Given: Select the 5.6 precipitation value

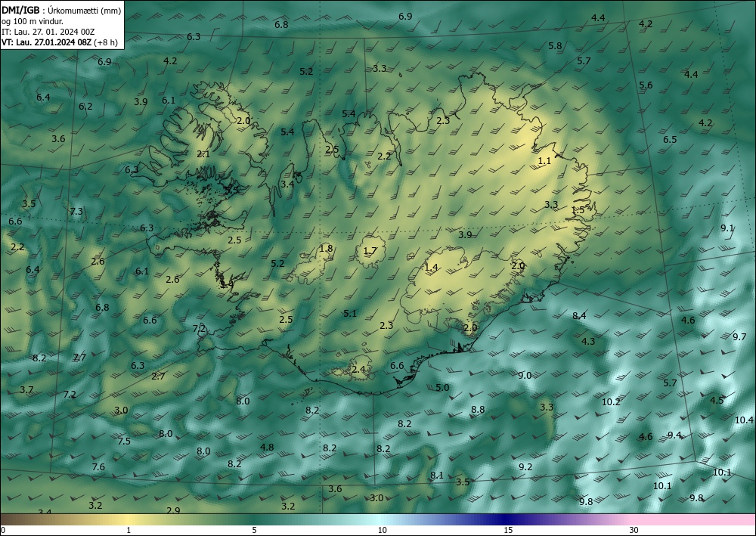Looking at the screenshot, I should pos(646,85).
